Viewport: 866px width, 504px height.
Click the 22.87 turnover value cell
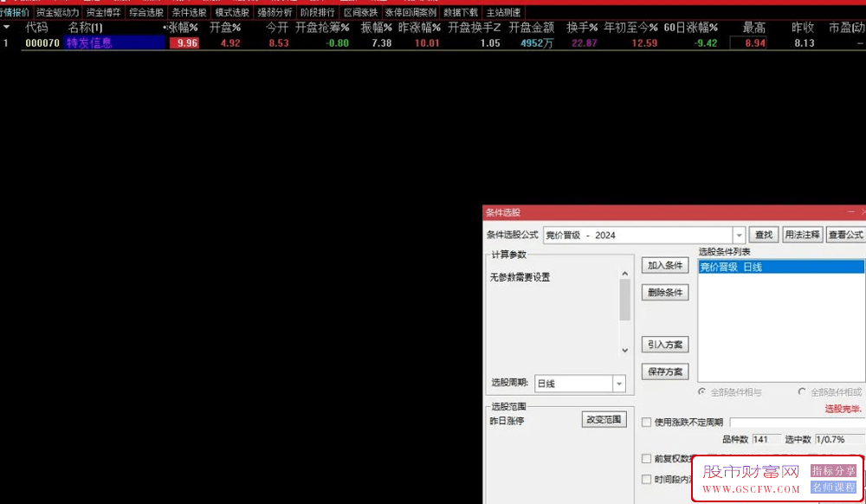pyautogui.click(x=585, y=43)
